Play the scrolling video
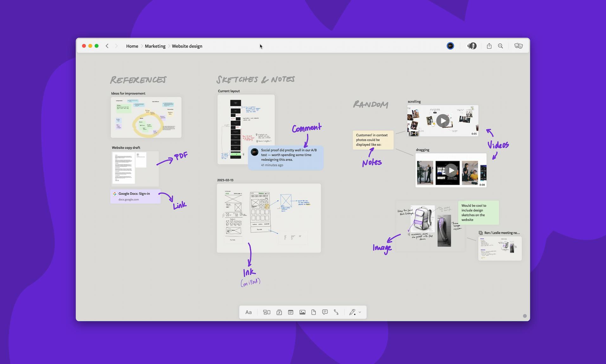 (x=443, y=121)
